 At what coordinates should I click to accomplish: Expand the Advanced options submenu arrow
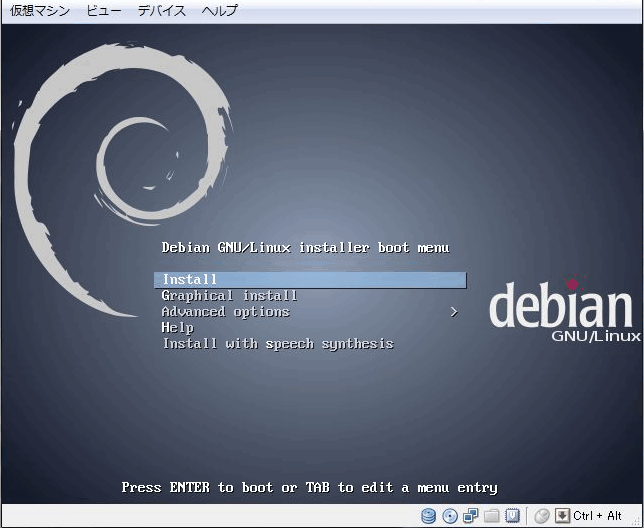pyautogui.click(x=454, y=312)
